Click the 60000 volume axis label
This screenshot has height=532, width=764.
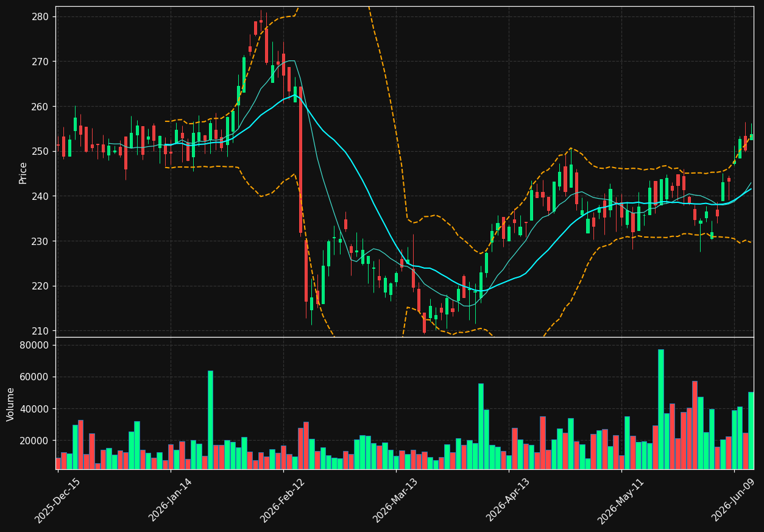pos(35,377)
